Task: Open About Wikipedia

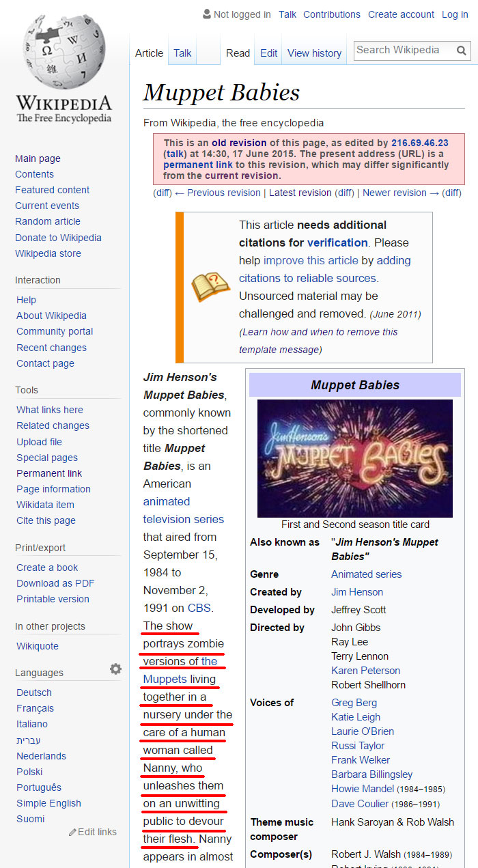Action: (x=51, y=316)
